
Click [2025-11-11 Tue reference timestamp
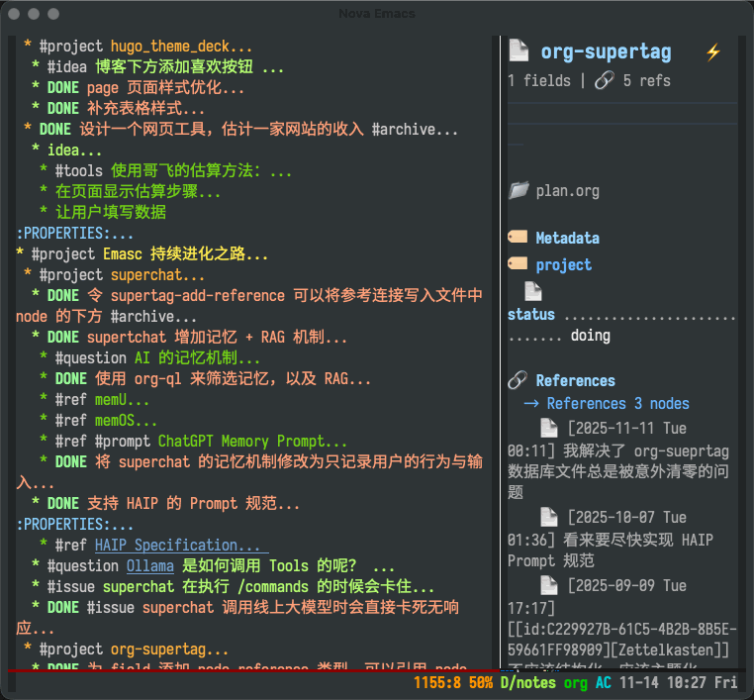627,428
